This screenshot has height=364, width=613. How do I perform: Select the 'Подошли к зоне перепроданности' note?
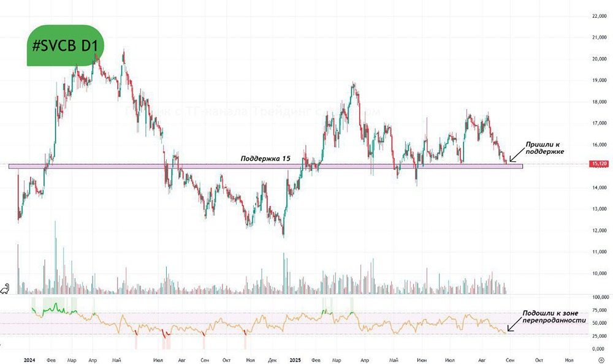click(554, 317)
